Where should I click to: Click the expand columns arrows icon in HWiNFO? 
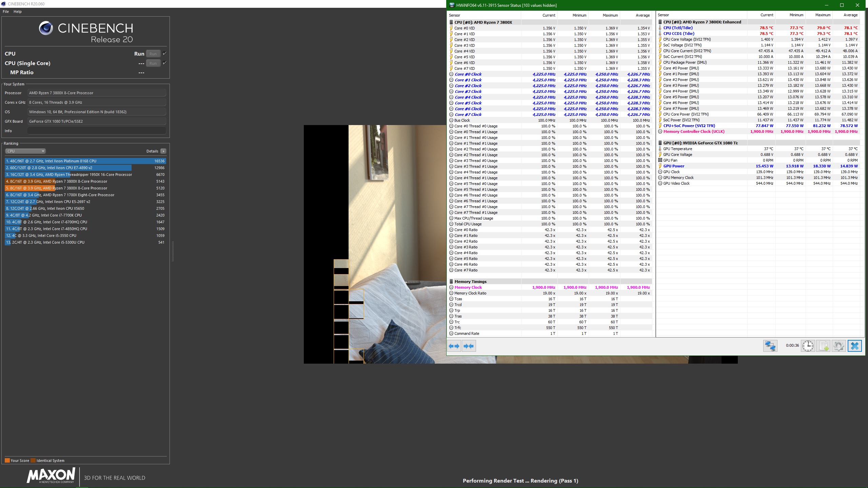point(454,346)
